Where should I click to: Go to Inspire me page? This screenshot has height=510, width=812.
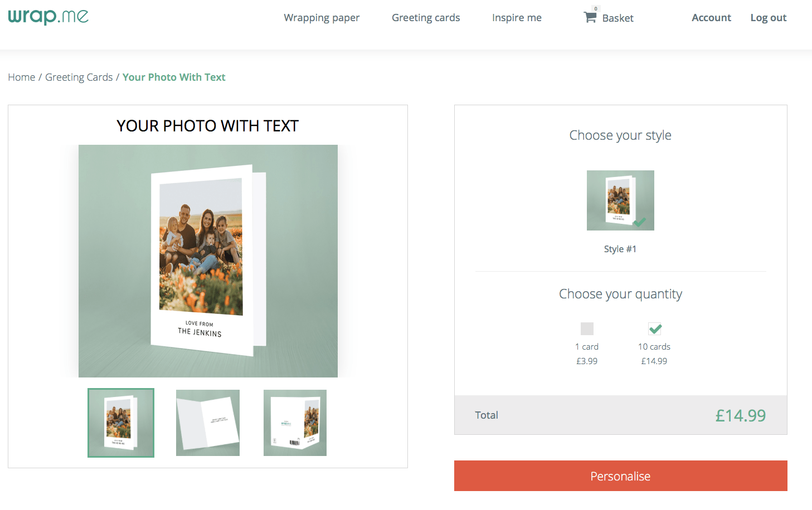coord(517,18)
